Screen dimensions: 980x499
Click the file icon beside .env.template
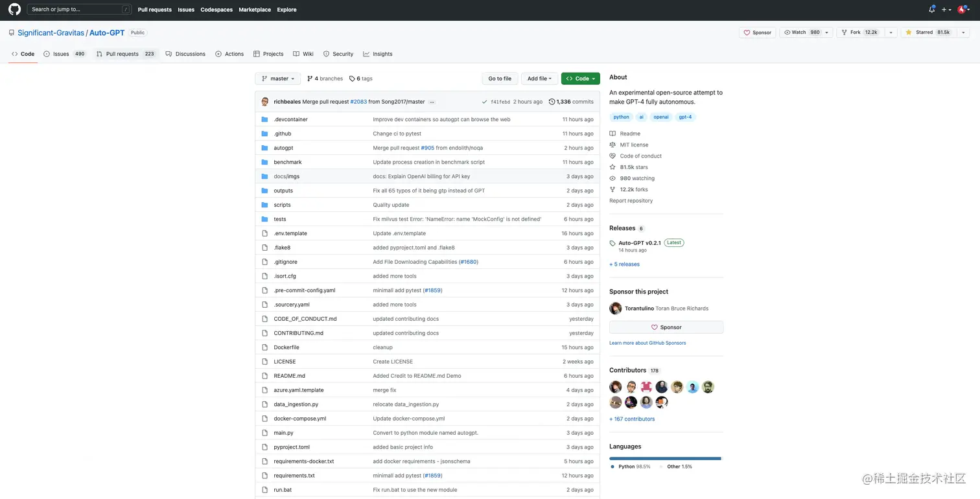pos(264,233)
